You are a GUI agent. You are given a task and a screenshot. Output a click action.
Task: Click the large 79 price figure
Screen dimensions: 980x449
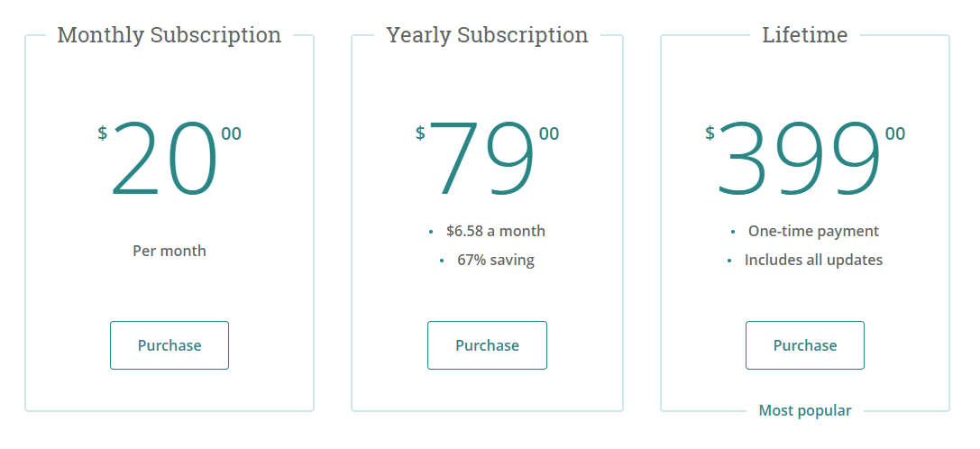click(x=483, y=160)
